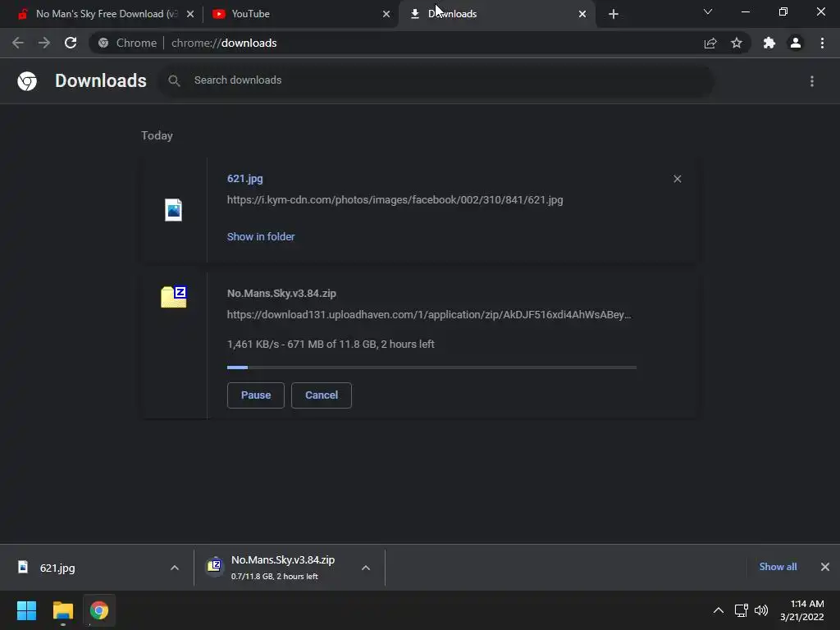This screenshot has height=630, width=840.
Task: Click the Today date heading
Action: [157, 135]
